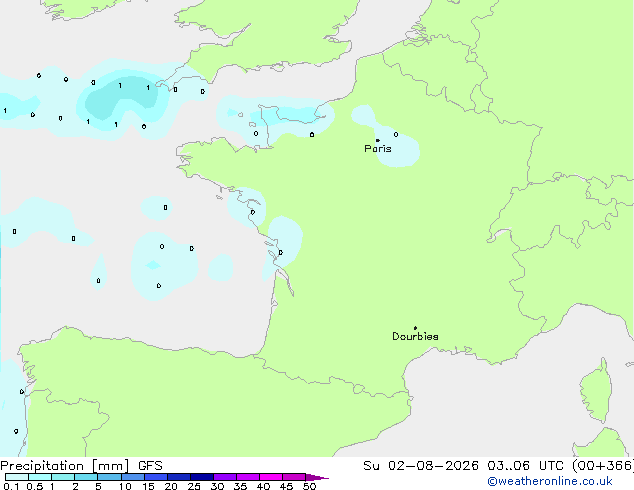Select the 0.5–1 mm legend color swatch
Screen dimensions: 634x490
(x=40, y=477)
